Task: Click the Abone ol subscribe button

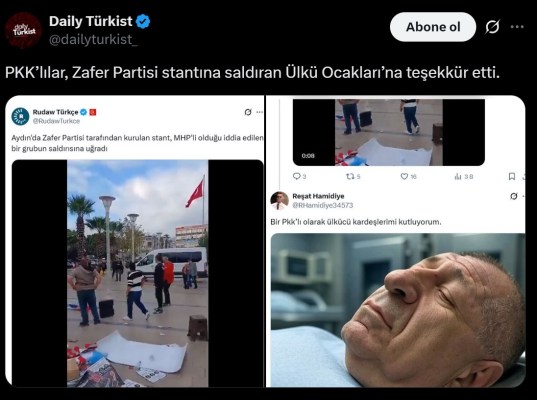Action: click(x=433, y=27)
